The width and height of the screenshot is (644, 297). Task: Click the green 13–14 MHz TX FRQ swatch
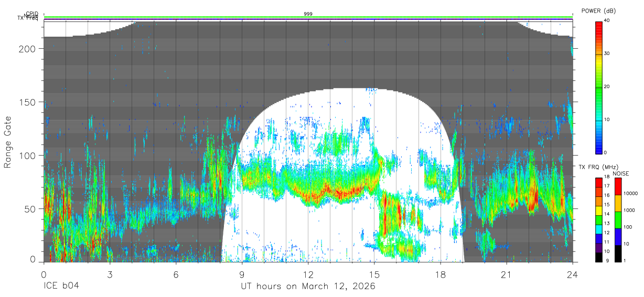coord(599,219)
